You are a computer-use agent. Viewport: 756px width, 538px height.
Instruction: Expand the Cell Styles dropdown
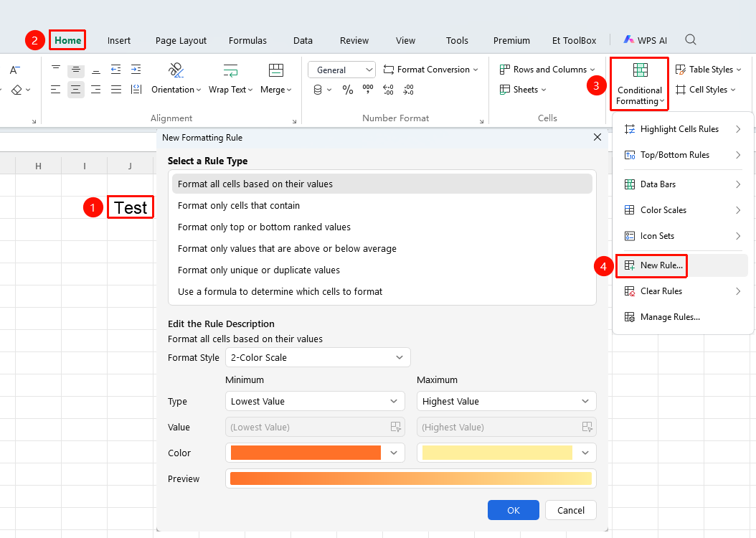click(705, 90)
